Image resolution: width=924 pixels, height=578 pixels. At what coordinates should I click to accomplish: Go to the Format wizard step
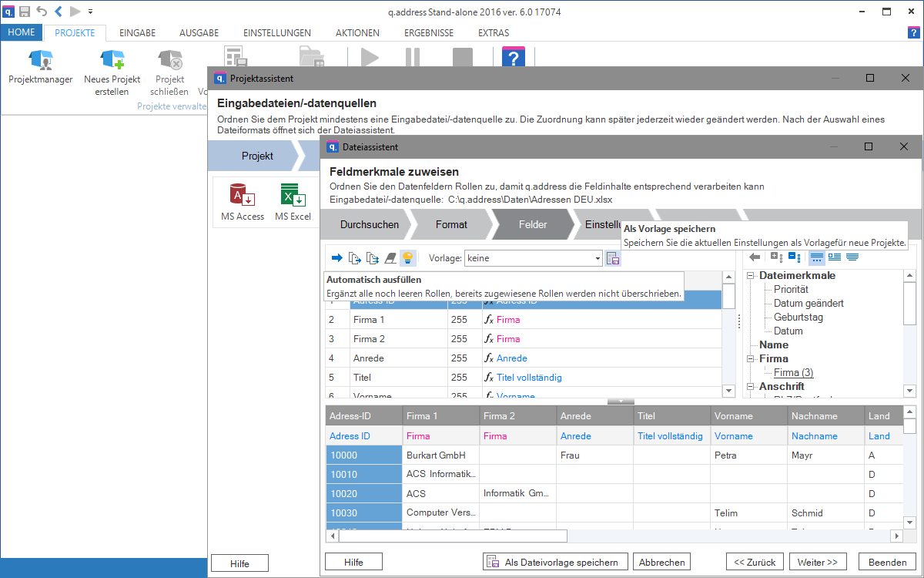(x=451, y=225)
